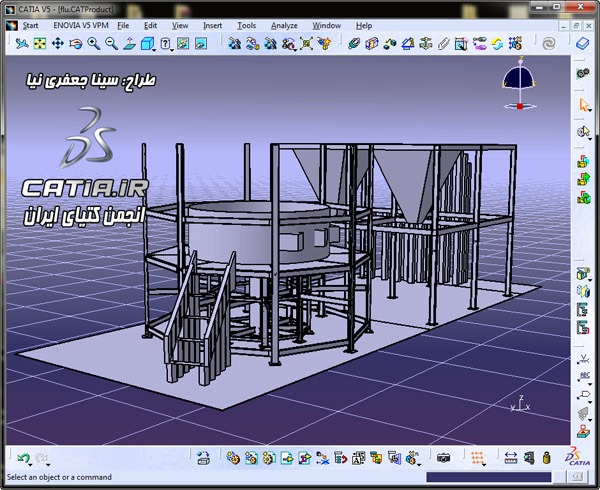600x490 pixels.
Task: Expand the View Mode dropdown arrow
Action: (172, 50)
